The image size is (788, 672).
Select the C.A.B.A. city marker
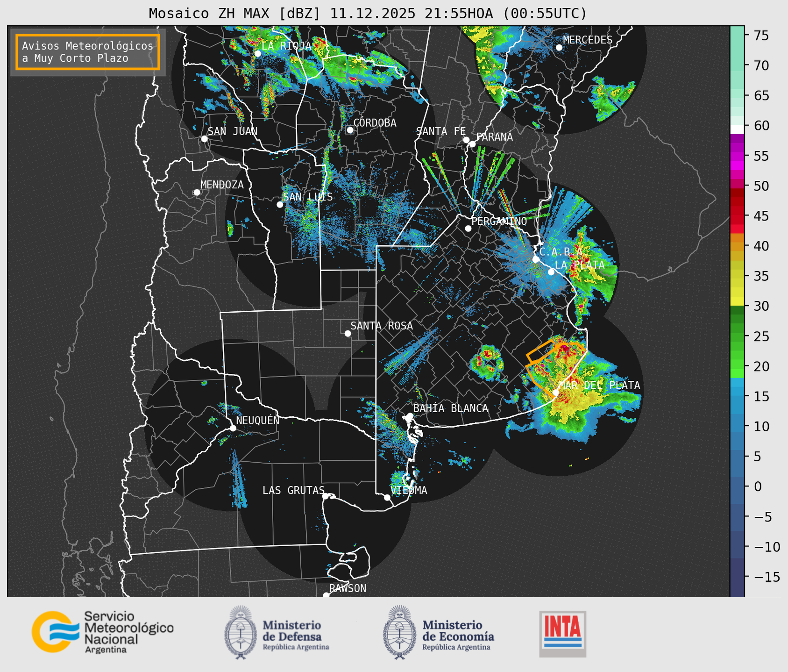536,259
